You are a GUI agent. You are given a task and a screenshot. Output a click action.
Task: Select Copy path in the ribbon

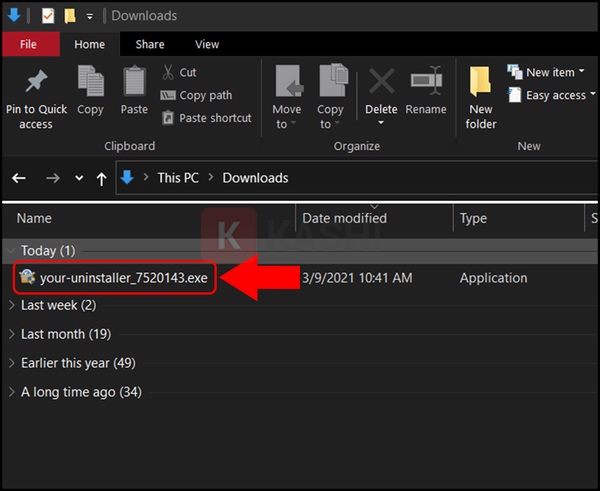pyautogui.click(x=196, y=95)
